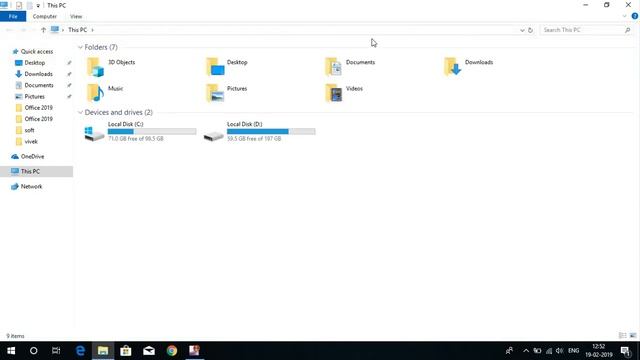Viewport: 640px width, 360px height.
Task: Open the View ribbon tab
Action: pos(76,16)
